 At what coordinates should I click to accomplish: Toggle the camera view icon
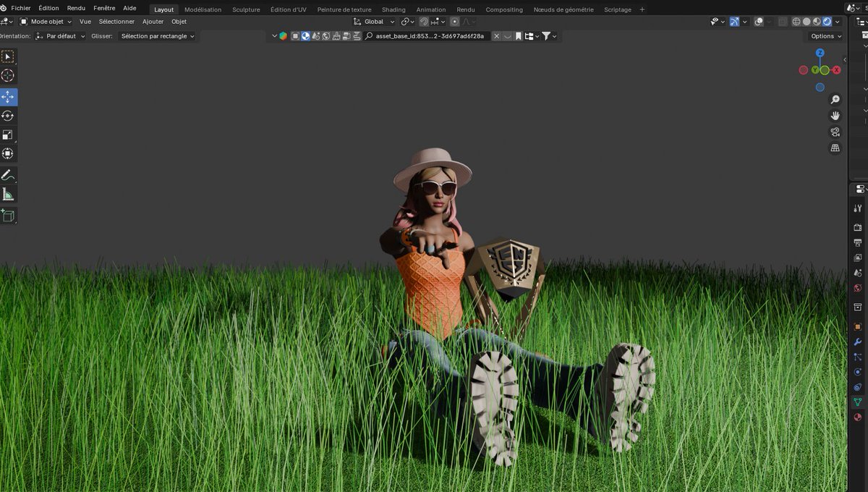coord(835,132)
